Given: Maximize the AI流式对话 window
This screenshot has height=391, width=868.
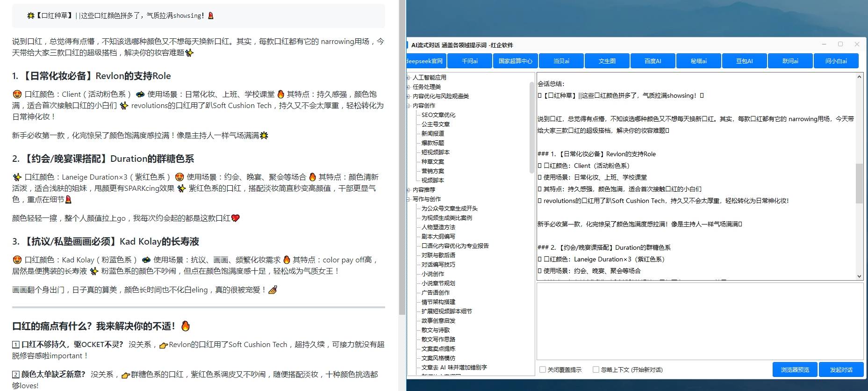Looking at the screenshot, I should click(840, 44).
